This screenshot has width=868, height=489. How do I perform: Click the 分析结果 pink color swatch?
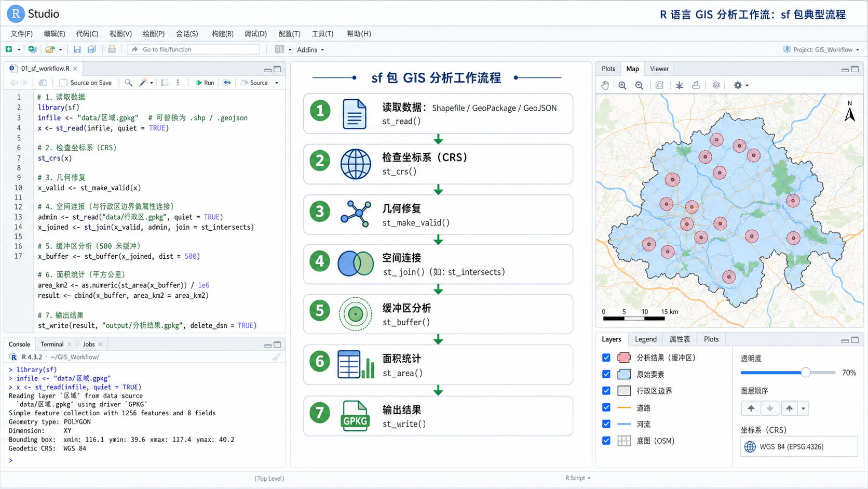point(624,358)
